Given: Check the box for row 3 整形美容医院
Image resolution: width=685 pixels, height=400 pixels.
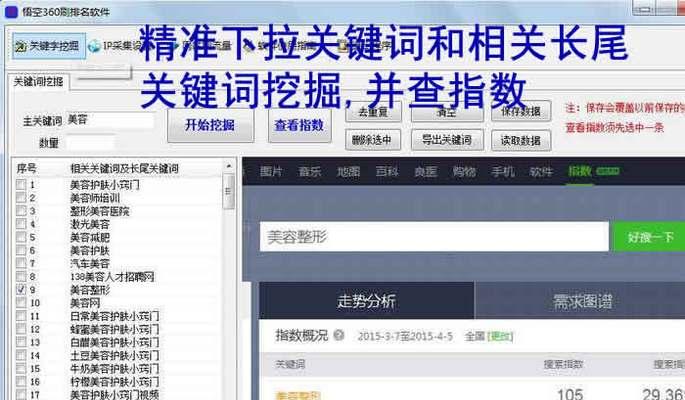Looking at the screenshot, I should 21,211.
